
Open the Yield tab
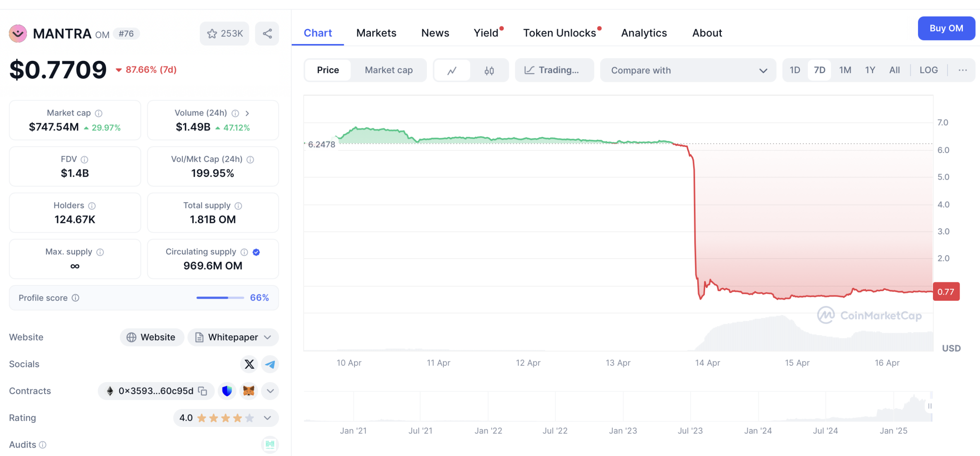(486, 33)
